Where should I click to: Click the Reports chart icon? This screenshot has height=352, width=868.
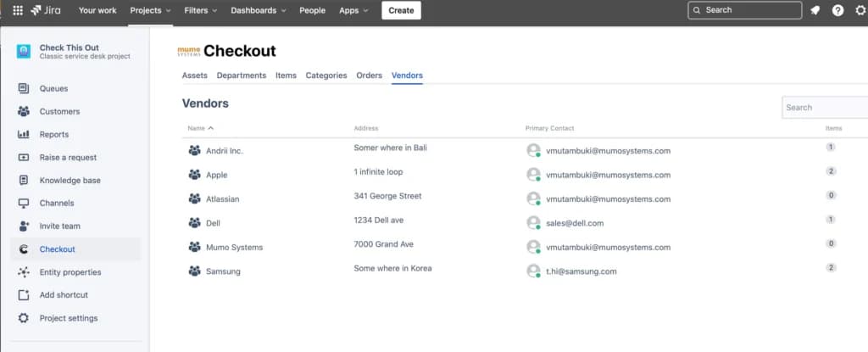(x=23, y=134)
